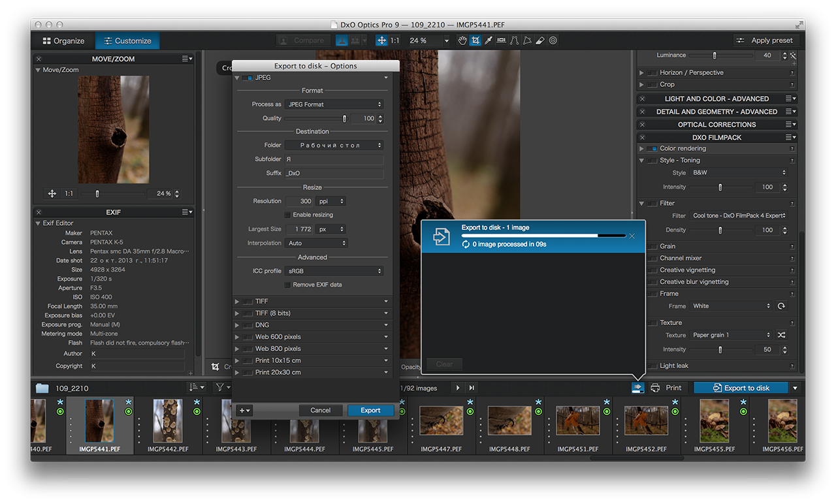
Task: Toggle the TIFF (8 bits) output
Action: 247,313
